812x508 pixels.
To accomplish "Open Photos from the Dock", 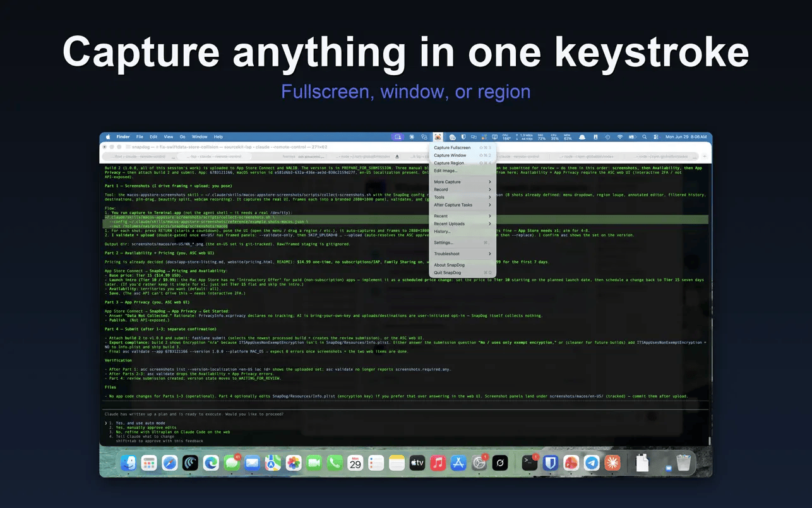I will tap(294, 463).
